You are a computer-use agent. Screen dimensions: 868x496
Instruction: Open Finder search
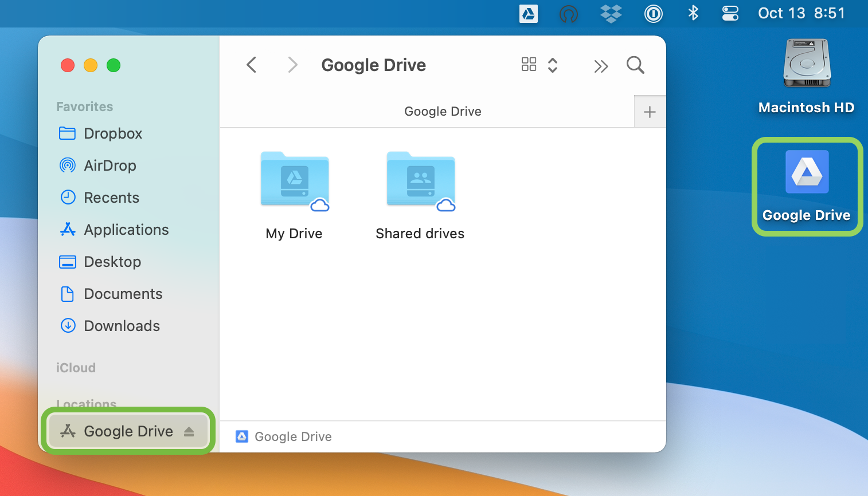coord(635,65)
